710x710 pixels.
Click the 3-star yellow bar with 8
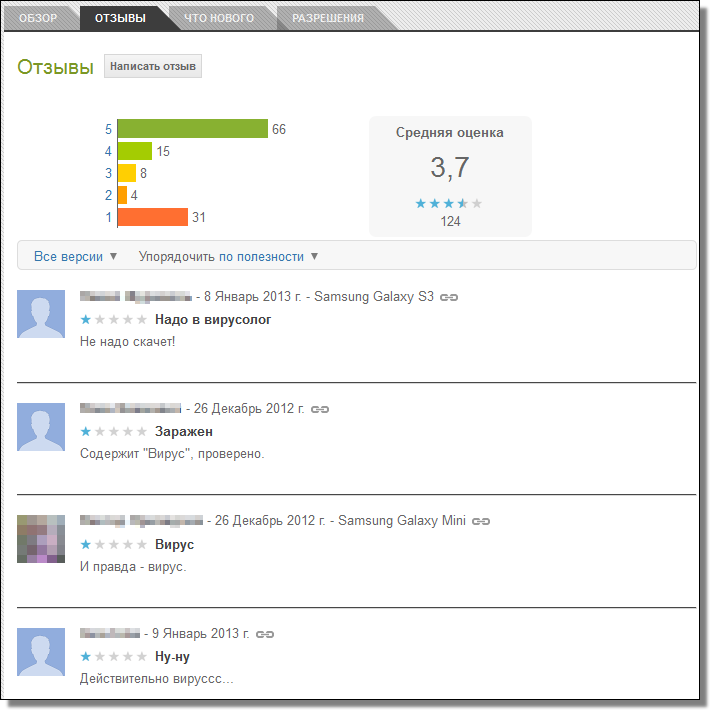(127, 173)
